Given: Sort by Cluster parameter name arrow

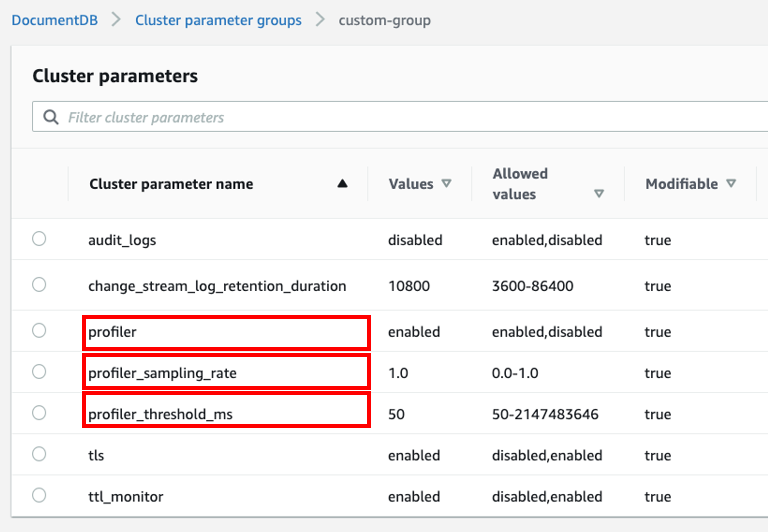Looking at the screenshot, I should (343, 184).
